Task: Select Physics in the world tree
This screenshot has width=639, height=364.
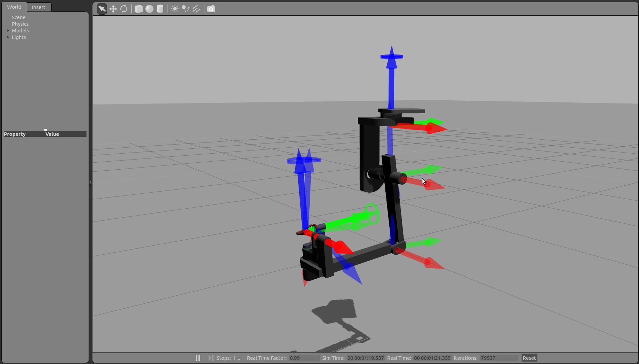Action: coord(20,24)
